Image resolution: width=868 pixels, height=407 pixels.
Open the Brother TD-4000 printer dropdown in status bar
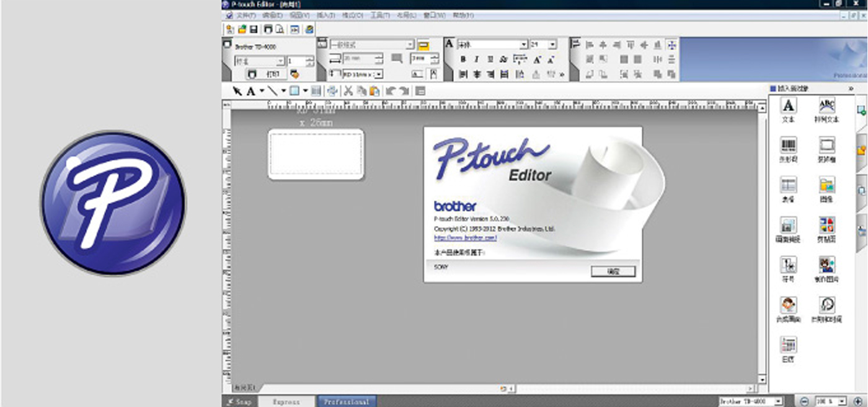(778, 401)
